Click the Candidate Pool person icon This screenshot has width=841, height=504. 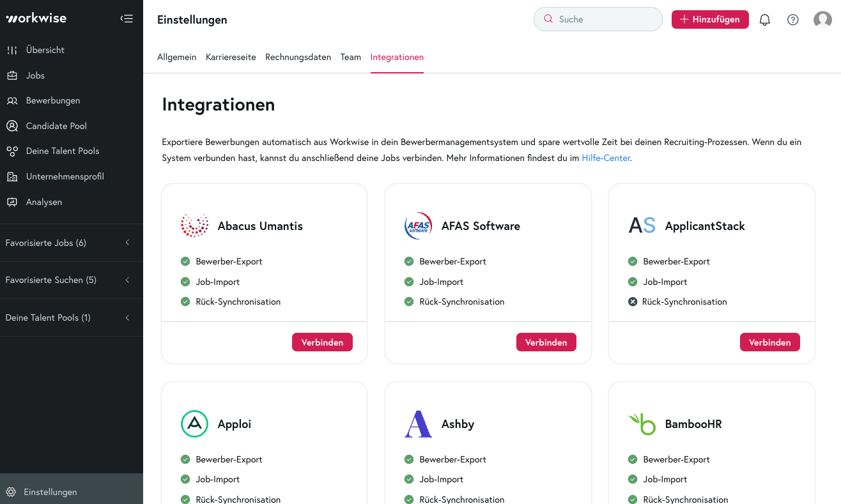(12, 126)
